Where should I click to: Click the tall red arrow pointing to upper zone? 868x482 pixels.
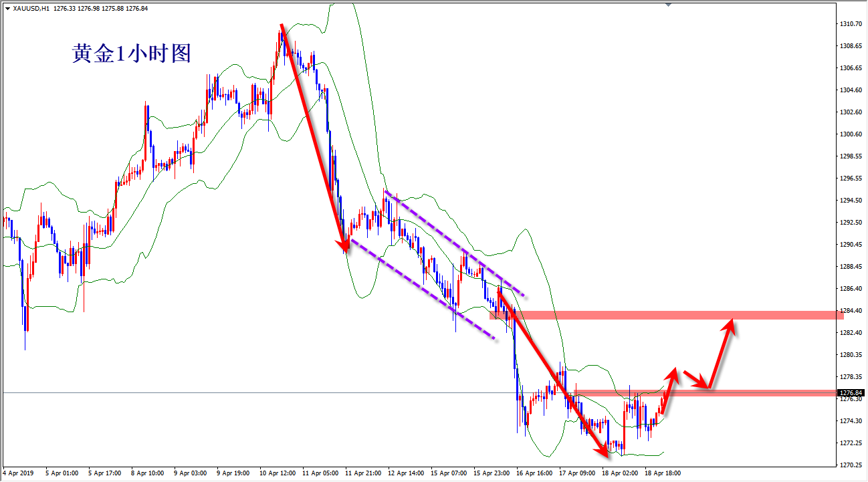click(x=721, y=354)
